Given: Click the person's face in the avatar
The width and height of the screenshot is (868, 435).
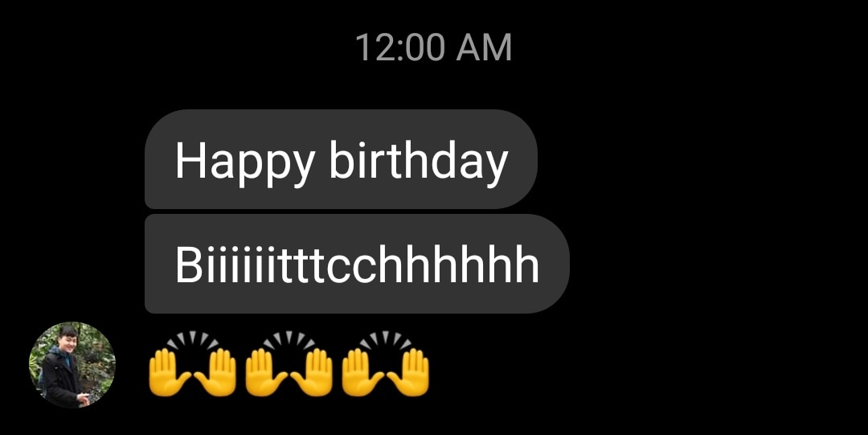Looking at the screenshot, I should [68, 338].
